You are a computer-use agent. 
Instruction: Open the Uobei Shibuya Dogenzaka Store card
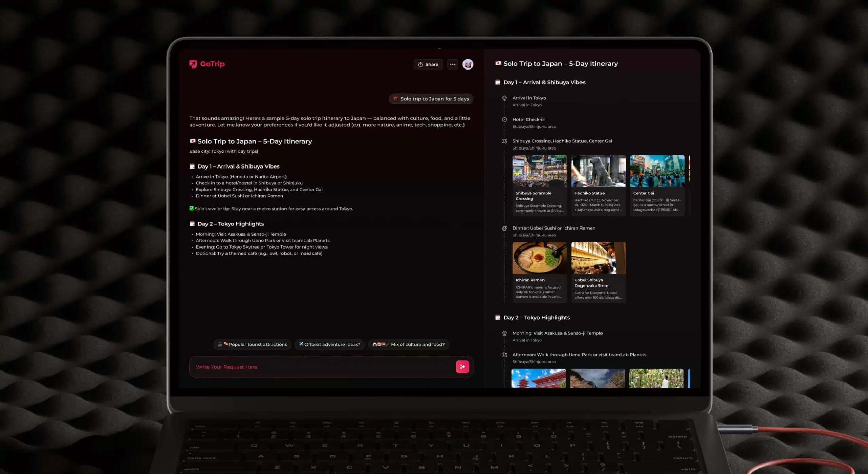point(598,272)
